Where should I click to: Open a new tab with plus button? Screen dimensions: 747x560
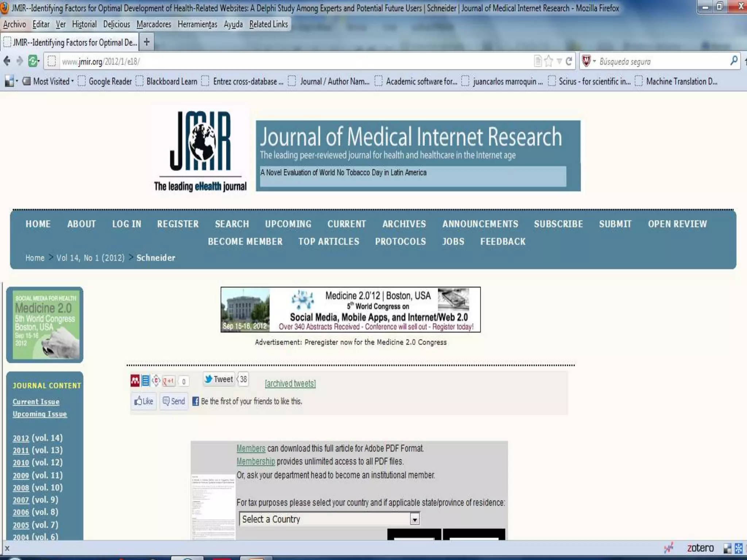pyautogui.click(x=147, y=42)
